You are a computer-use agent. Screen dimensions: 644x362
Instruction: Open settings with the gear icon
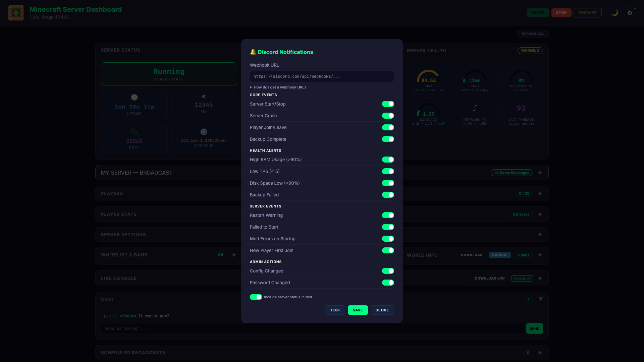[x=630, y=13]
